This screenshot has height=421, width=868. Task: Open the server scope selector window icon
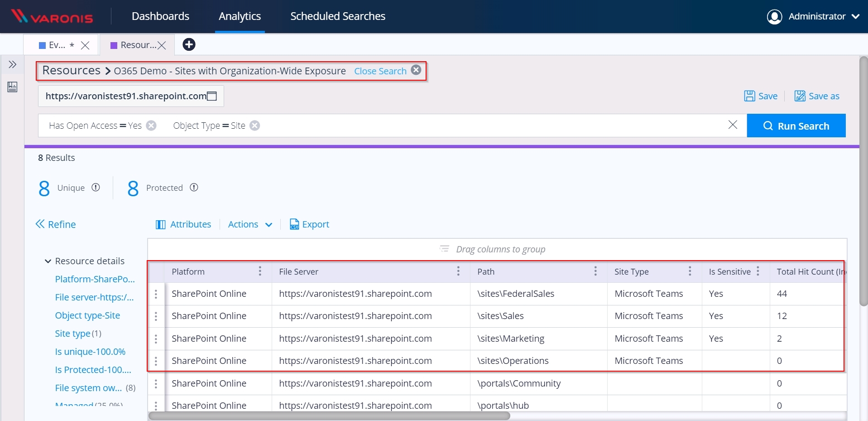click(212, 96)
